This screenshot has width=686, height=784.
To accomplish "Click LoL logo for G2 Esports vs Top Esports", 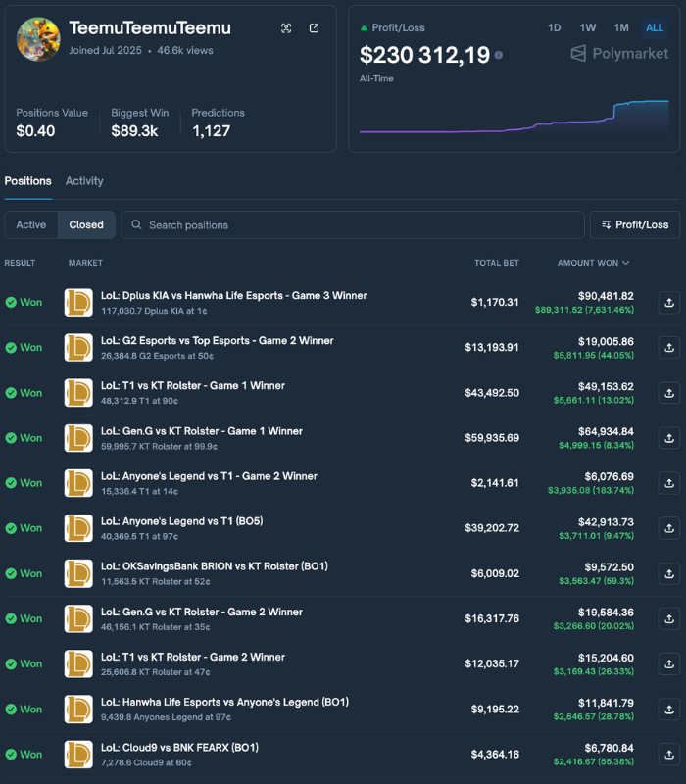I will (x=78, y=348).
